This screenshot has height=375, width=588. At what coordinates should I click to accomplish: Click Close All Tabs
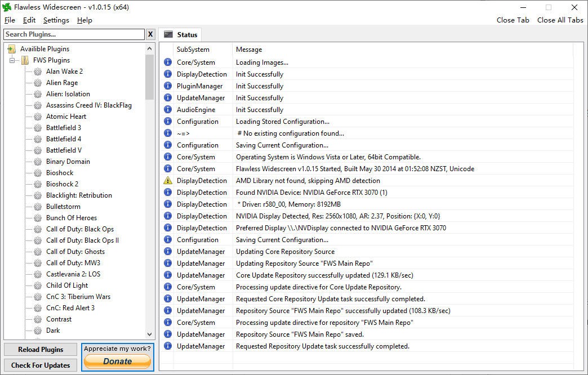560,20
